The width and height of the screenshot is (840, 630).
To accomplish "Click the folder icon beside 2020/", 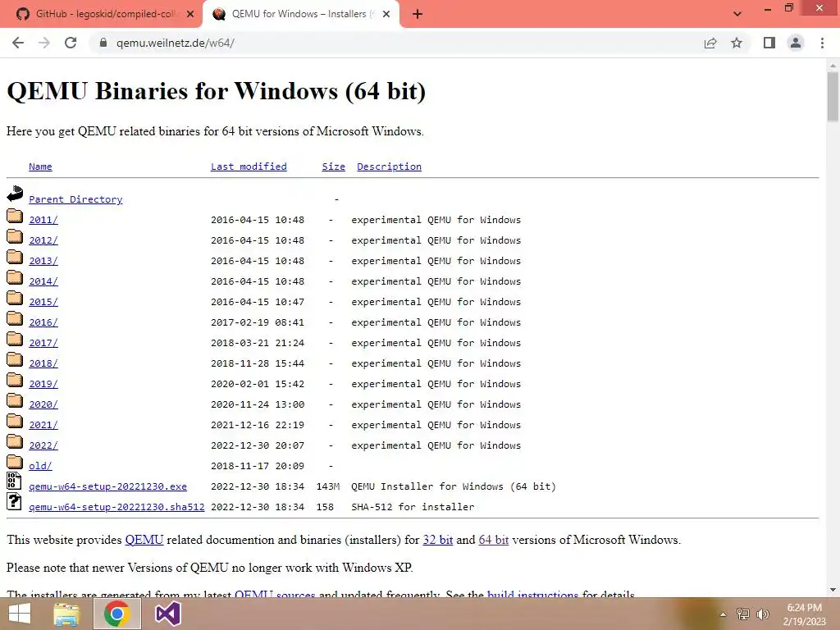I will 15,400.
